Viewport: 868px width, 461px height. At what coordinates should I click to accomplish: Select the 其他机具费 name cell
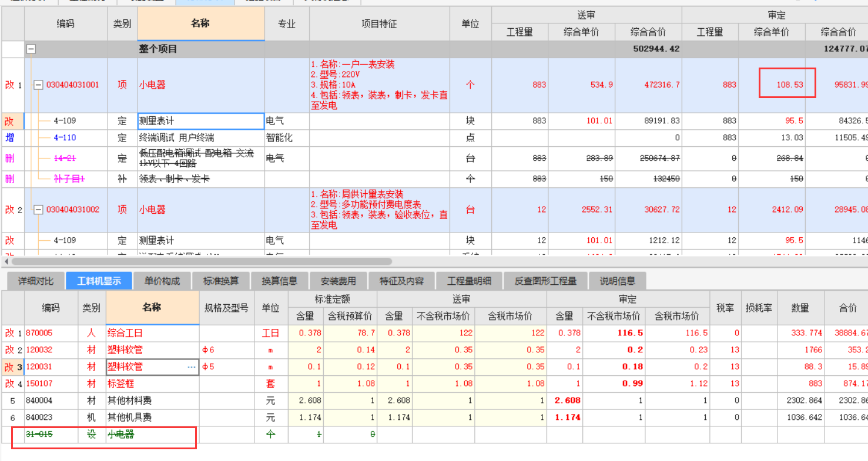coord(152,418)
